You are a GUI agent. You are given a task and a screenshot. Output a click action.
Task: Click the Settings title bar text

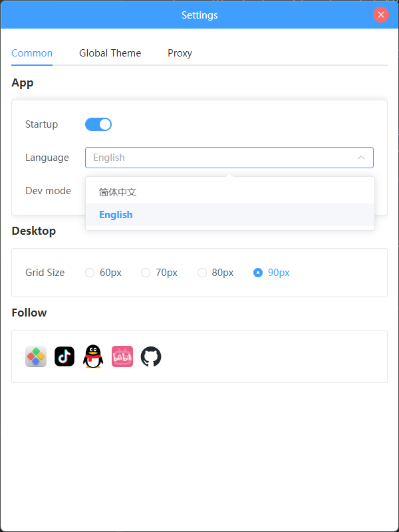[199, 15]
